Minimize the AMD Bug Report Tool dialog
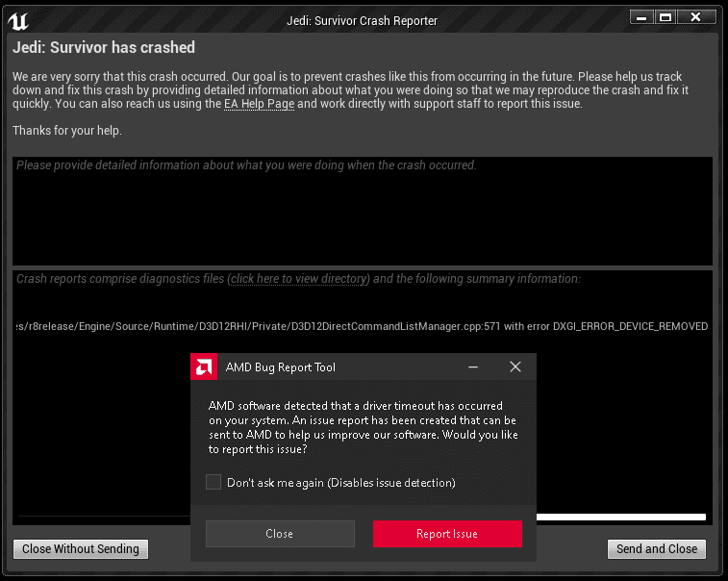728x581 pixels. [x=473, y=366]
